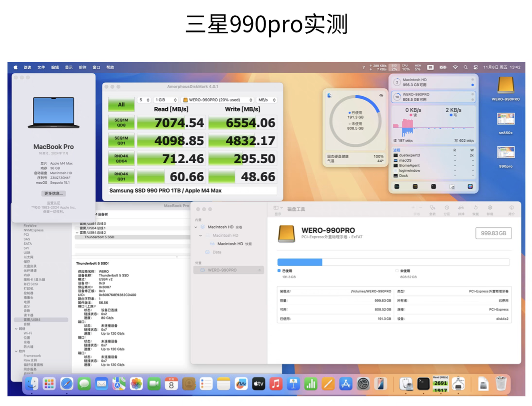Viewport: 532px width, 406px height.
Task: Click SSD 2% stat in menu bar
Action: coord(394,67)
